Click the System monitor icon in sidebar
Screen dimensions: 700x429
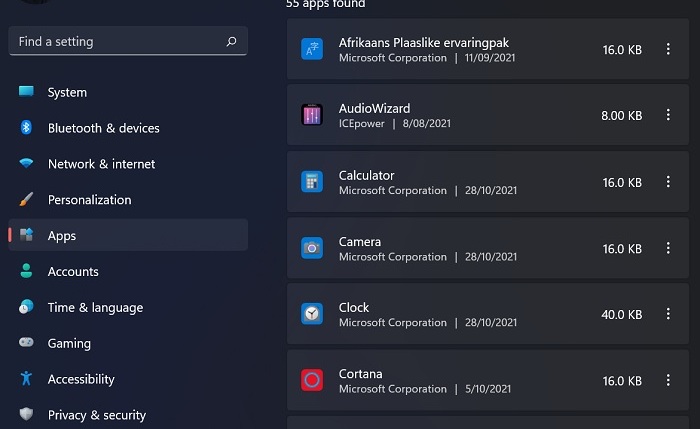[x=26, y=92]
